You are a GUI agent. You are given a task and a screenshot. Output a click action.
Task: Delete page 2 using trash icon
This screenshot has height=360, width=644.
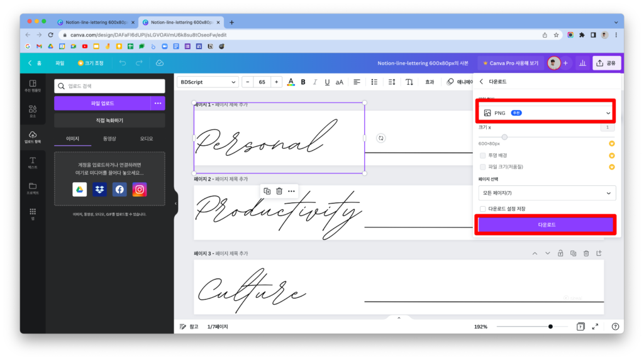(279, 191)
